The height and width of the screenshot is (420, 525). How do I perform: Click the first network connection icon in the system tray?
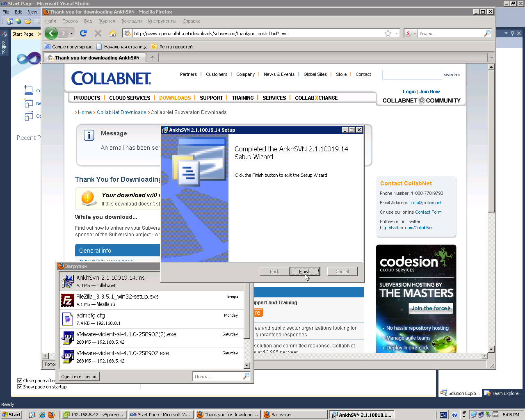click(474, 415)
